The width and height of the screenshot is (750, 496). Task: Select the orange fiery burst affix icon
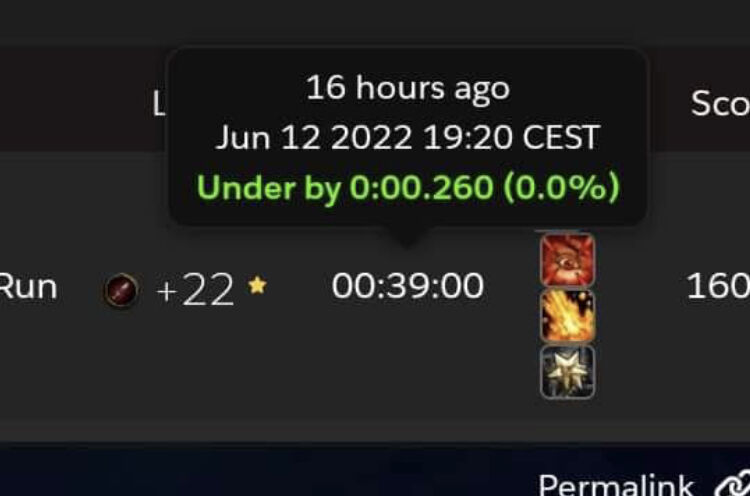pos(567,316)
